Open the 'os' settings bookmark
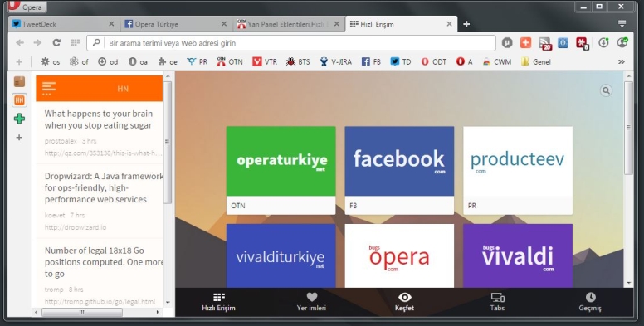Image resolution: width=644 pixels, height=326 pixels. 50,62
